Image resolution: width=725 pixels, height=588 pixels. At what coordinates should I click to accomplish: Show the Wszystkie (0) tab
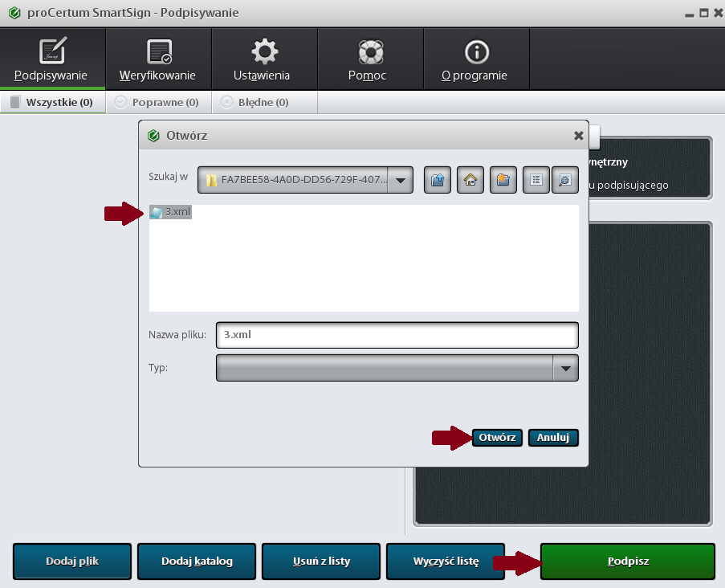coord(52,102)
